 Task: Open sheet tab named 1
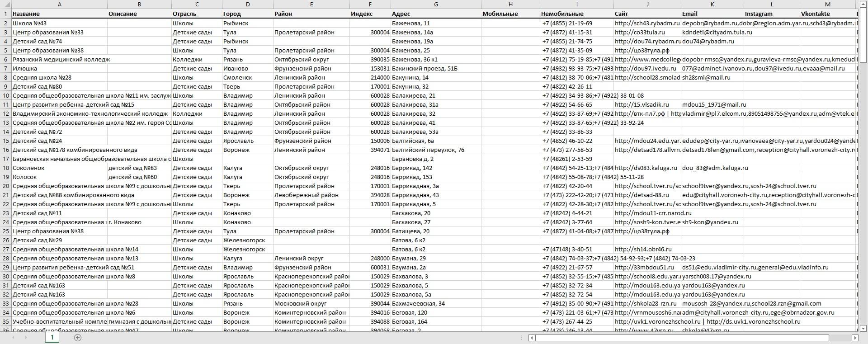pos(52,338)
